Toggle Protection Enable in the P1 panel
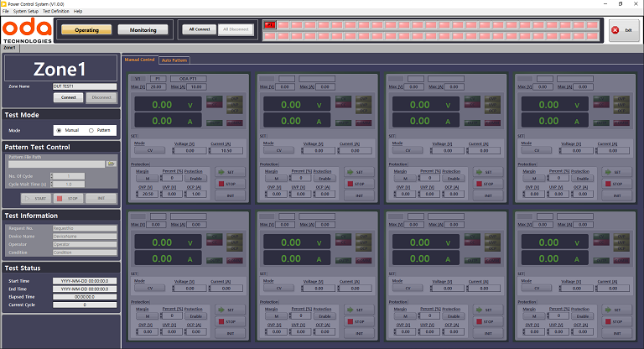The height and width of the screenshot is (349, 644). tap(196, 179)
